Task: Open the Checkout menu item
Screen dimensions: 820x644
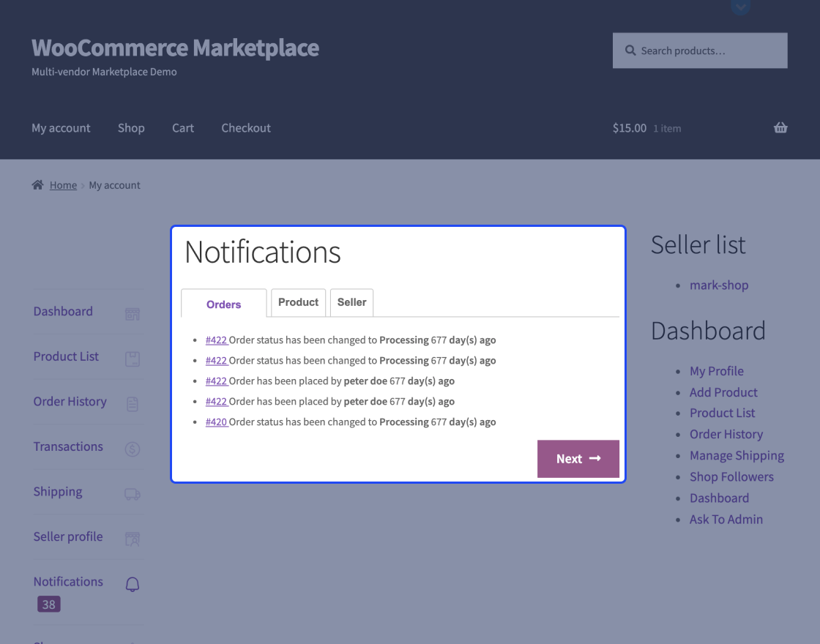Action: pos(246,128)
